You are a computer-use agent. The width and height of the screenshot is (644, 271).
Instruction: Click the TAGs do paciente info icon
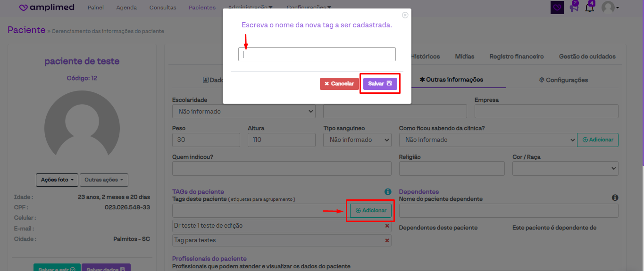(x=388, y=192)
